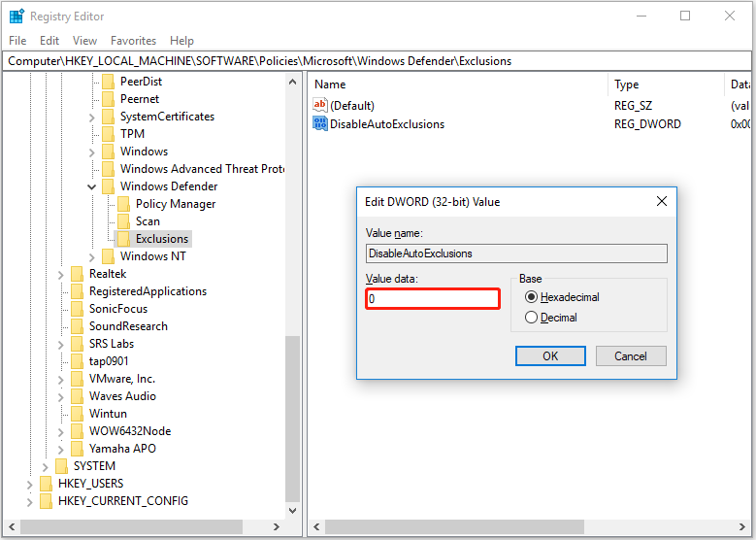The height and width of the screenshot is (540, 756).
Task: Click the RegisteredApplications folder icon
Action: pyautogui.click(x=77, y=291)
